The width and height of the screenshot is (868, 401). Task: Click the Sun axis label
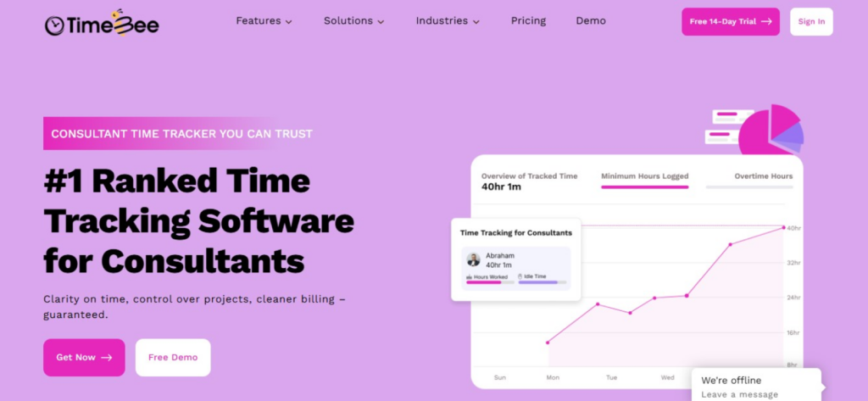tap(499, 378)
